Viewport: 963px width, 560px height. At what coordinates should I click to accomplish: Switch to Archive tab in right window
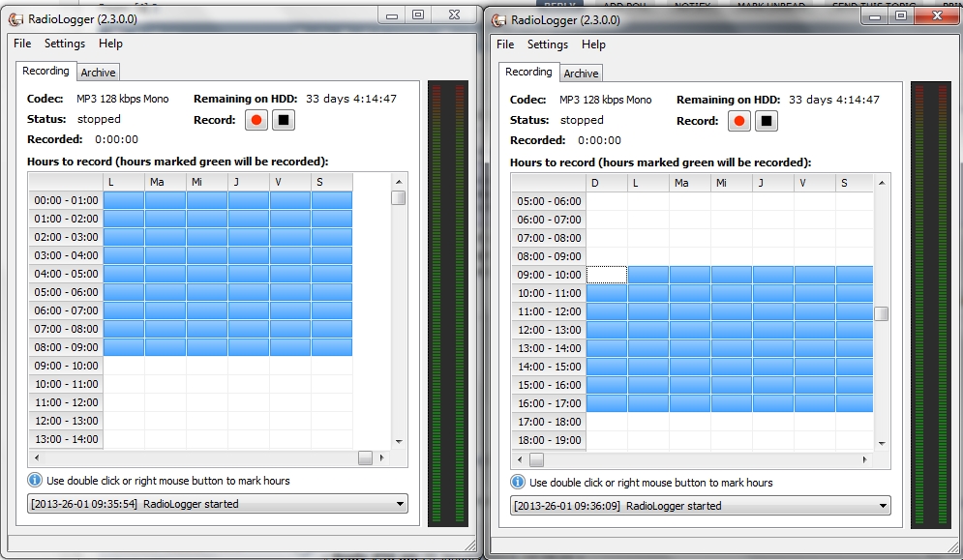[581, 74]
